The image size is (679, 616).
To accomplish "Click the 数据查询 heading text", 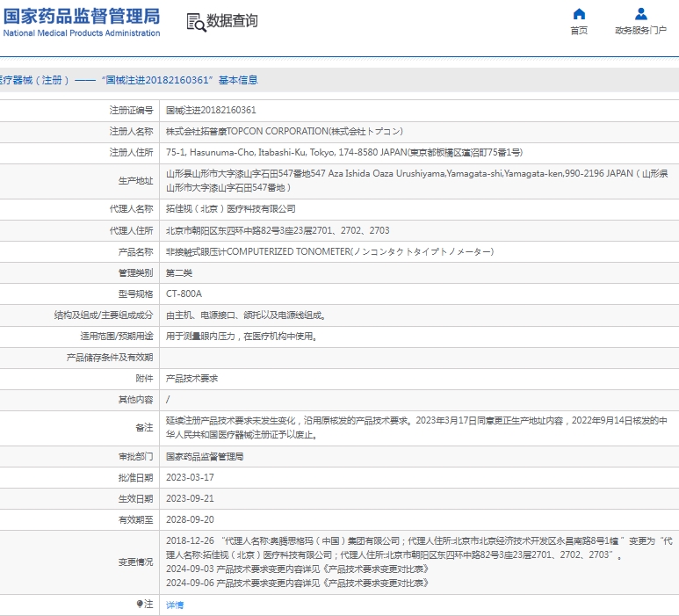I will (x=232, y=21).
